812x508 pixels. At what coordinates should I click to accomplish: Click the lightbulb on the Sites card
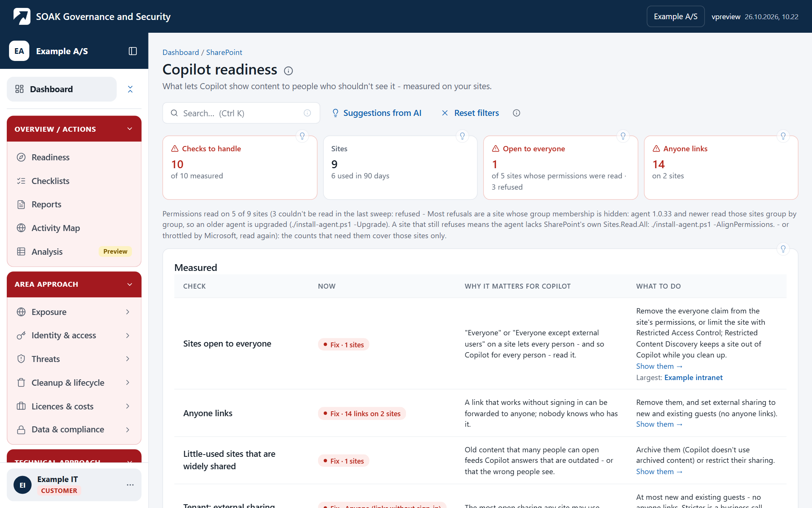click(462, 136)
